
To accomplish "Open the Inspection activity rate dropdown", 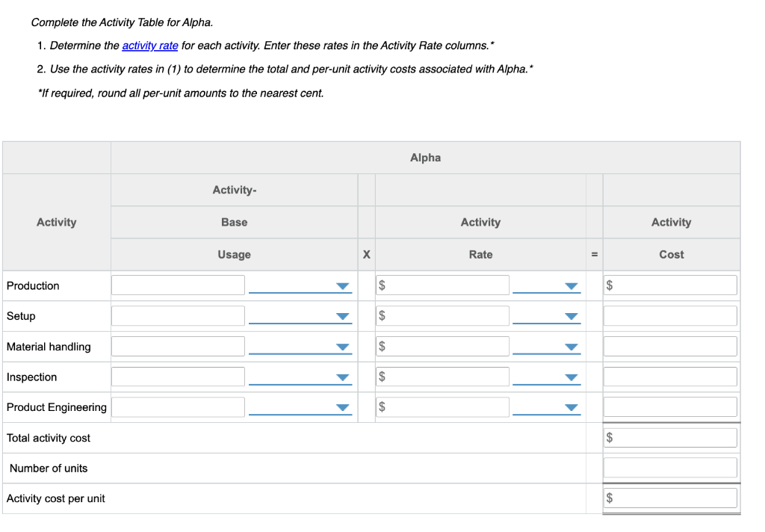I will (x=570, y=377).
